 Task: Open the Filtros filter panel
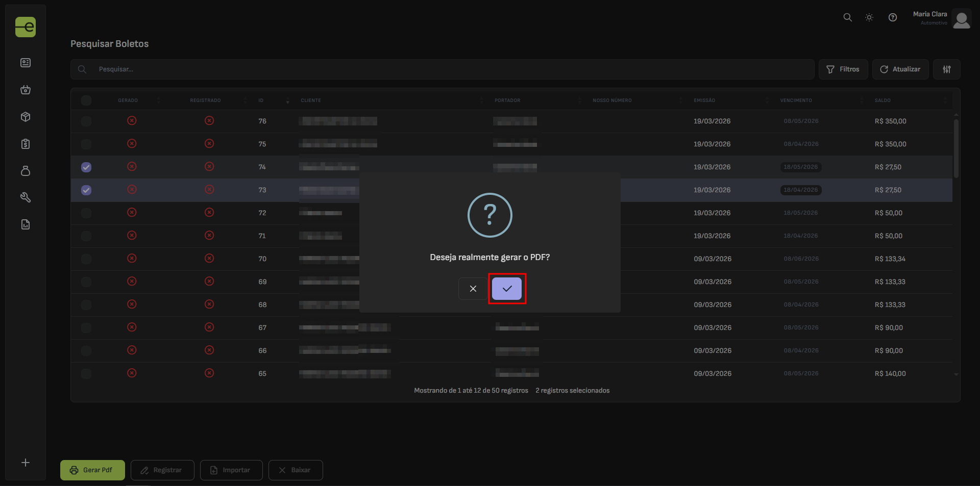tap(843, 69)
